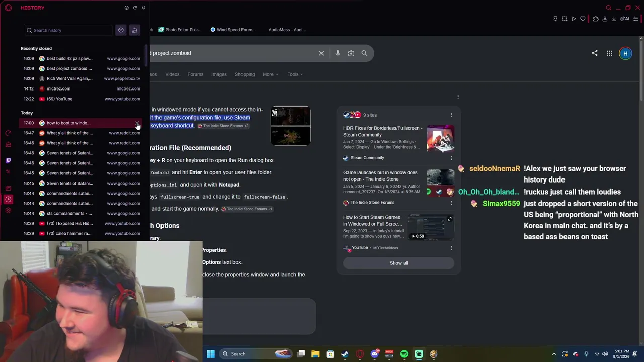This screenshot has height=362, width=644.
Task: Open the sts commandments history entry
Action: click(x=81, y=213)
